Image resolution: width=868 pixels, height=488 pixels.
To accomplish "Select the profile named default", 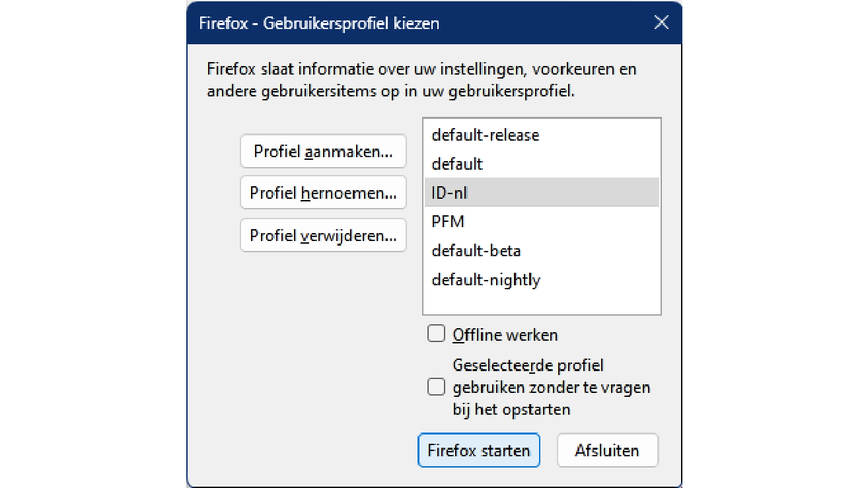I will [x=457, y=164].
